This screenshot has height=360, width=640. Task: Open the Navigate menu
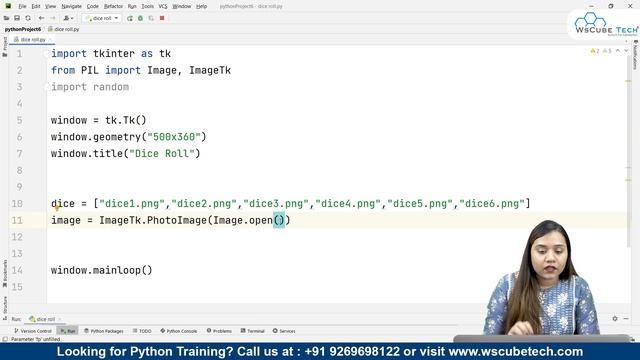click(71, 6)
